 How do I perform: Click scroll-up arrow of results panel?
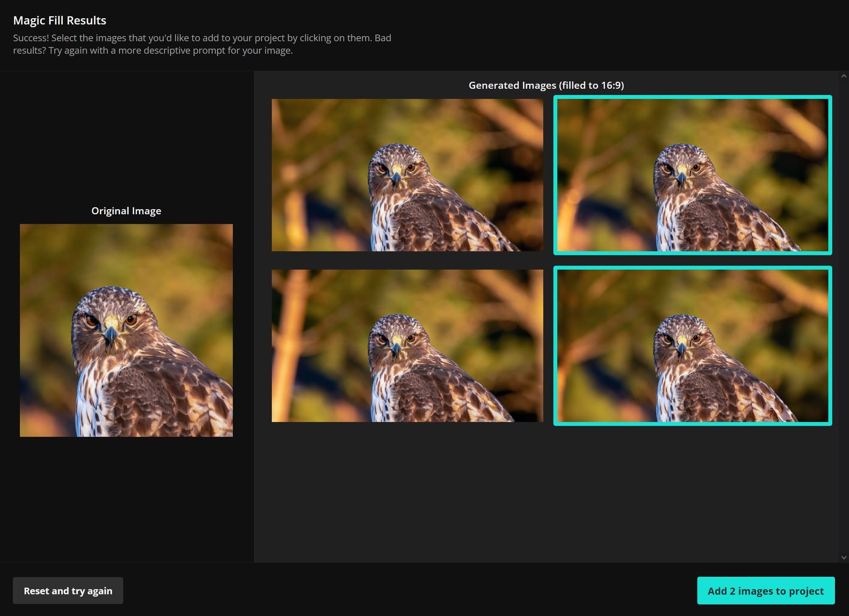(843, 76)
